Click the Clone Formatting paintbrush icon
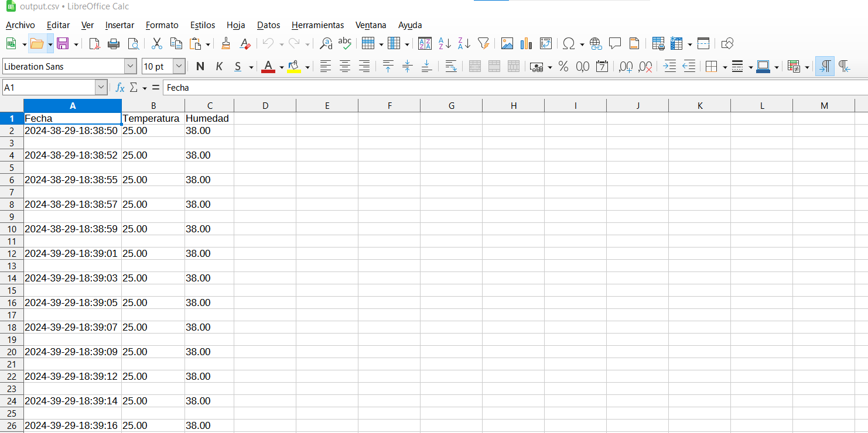The image size is (868, 433). click(225, 44)
